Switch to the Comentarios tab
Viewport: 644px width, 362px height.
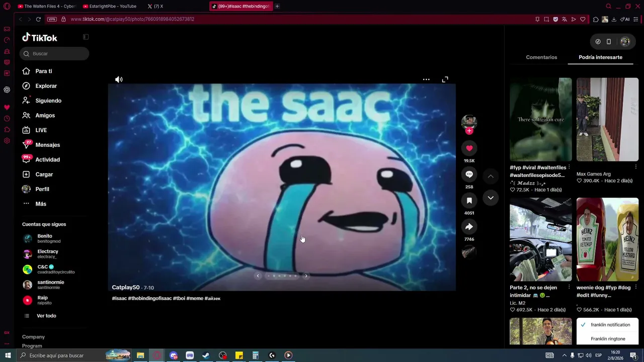(541, 57)
